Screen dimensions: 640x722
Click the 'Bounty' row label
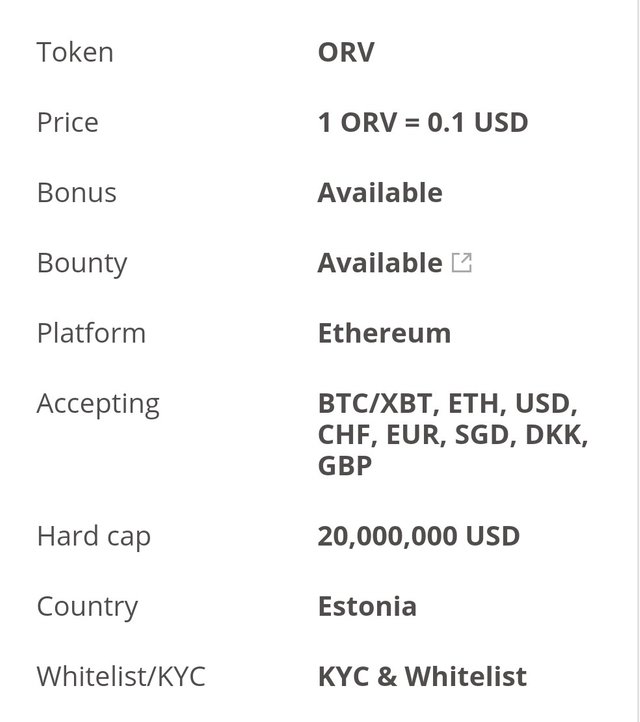[82, 263]
